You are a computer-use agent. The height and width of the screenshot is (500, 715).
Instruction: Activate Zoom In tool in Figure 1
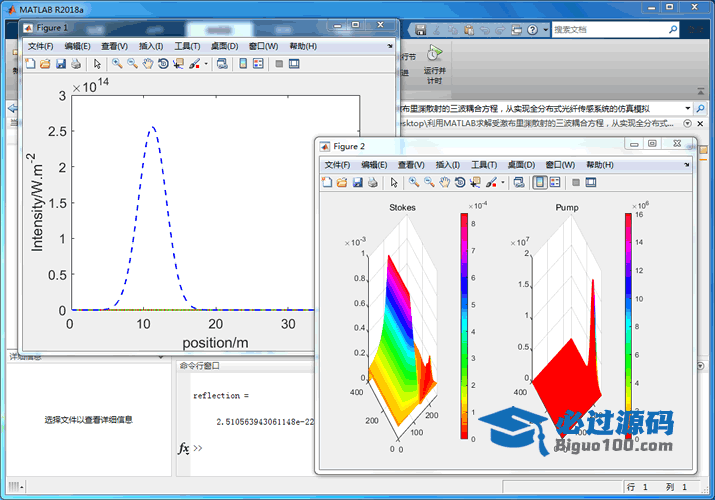pos(117,64)
